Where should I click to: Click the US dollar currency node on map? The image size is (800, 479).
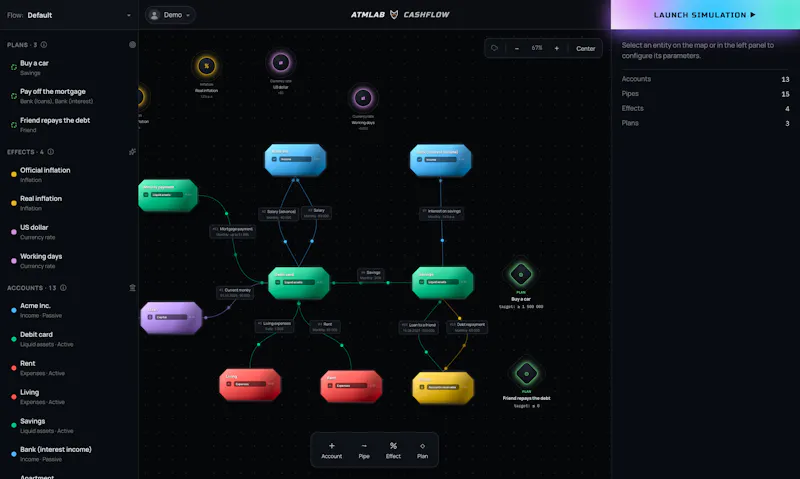click(281, 63)
